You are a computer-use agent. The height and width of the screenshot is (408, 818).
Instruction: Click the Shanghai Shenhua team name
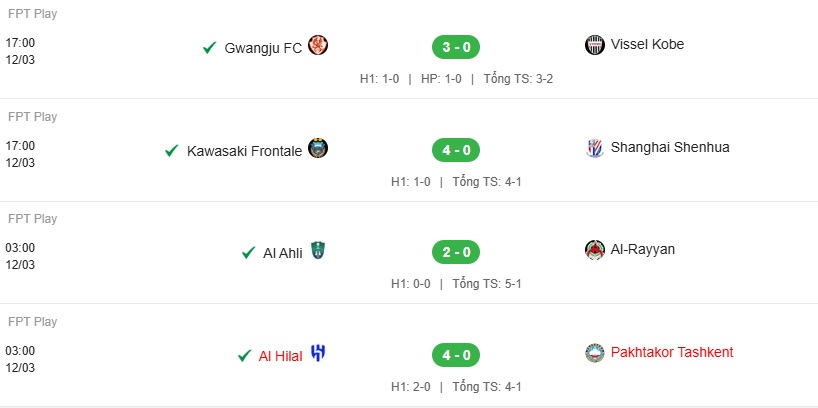coord(670,148)
